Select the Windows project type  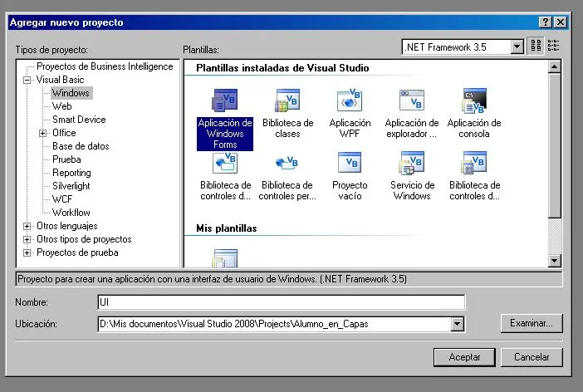[71, 93]
